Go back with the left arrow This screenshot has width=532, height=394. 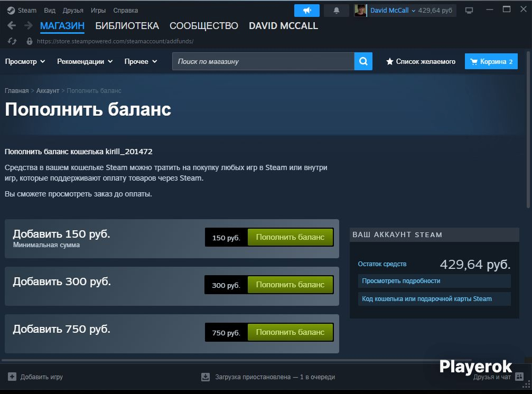coord(12,25)
